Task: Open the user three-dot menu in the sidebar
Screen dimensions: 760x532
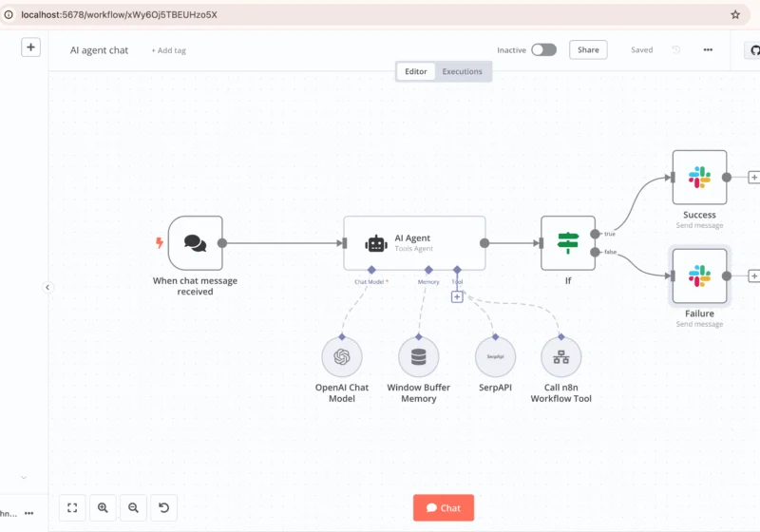Action: [29, 513]
